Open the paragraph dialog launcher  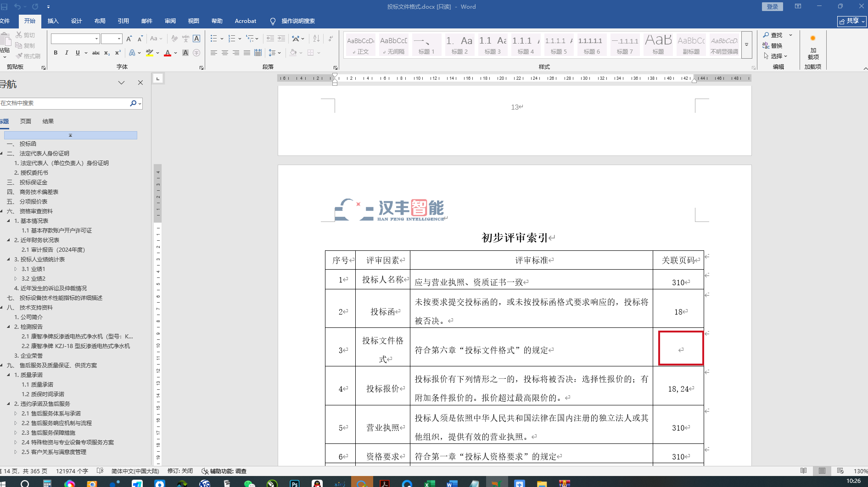tap(336, 68)
